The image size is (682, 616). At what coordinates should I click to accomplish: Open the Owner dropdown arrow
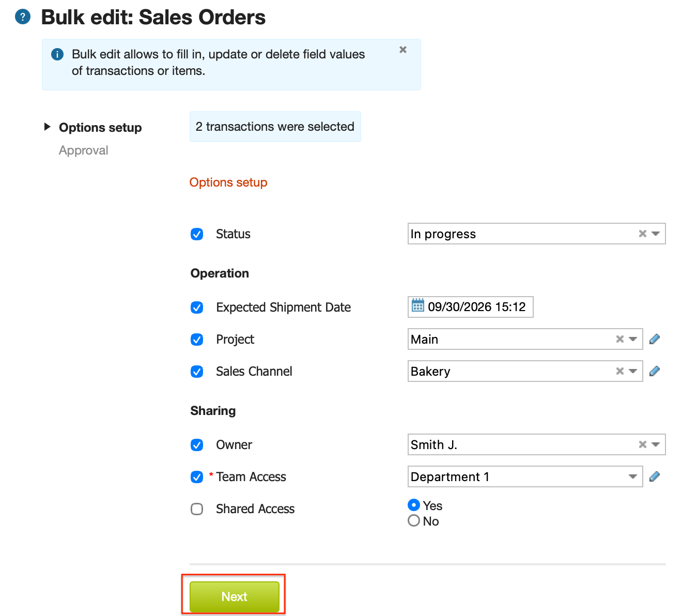click(x=656, y=444)
